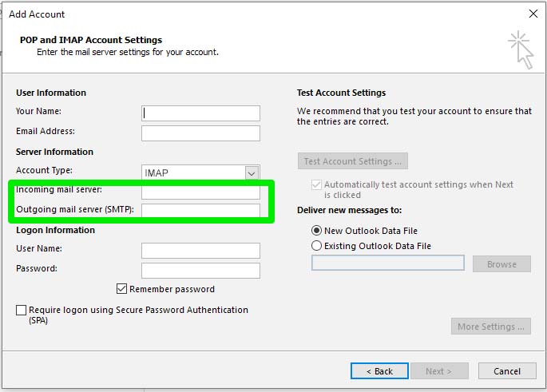Go back with the < Back button
Image resolution: width=547 pixels, height=392 pixels.
click(x=379, y=370)
